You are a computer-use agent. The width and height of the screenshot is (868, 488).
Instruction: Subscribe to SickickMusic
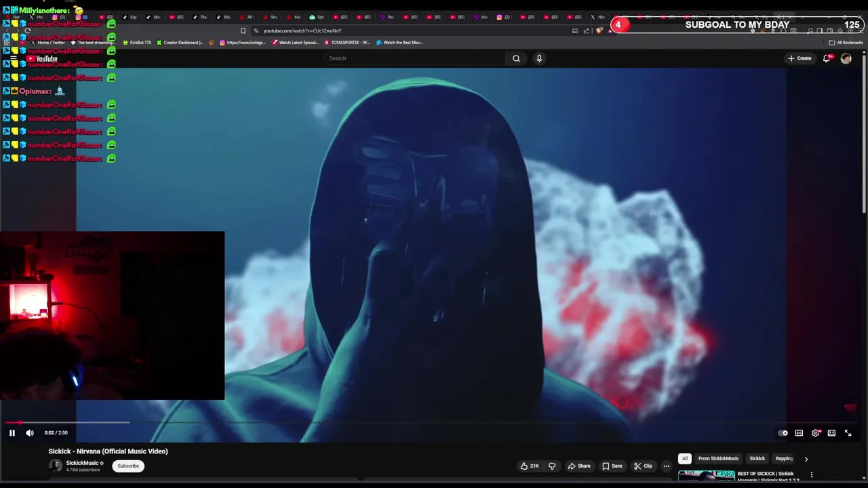[x=128, y=466]
